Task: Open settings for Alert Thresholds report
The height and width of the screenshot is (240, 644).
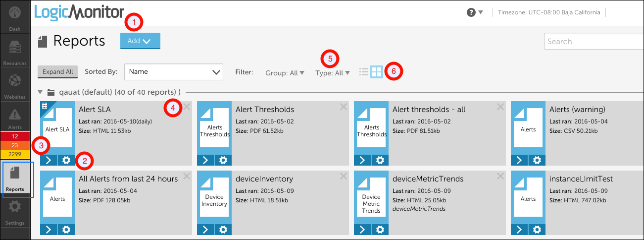Action: (x=223, y=160)
